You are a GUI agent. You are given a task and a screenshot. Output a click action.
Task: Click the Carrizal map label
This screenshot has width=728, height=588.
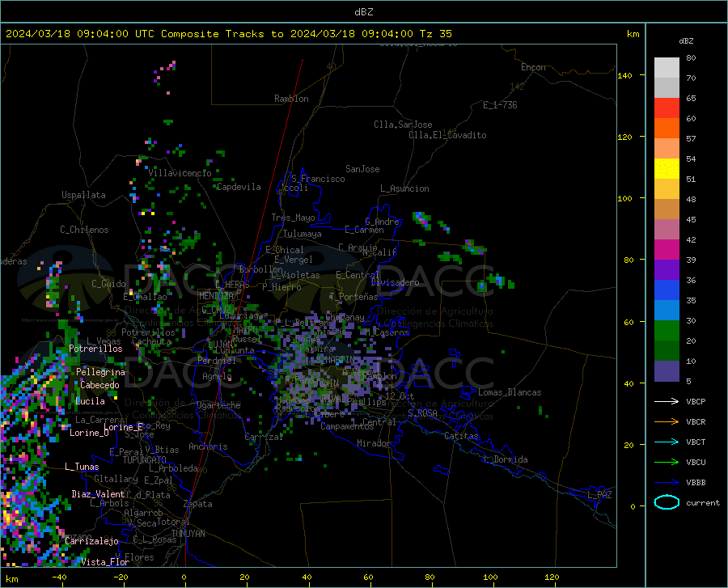pos(264,438)
